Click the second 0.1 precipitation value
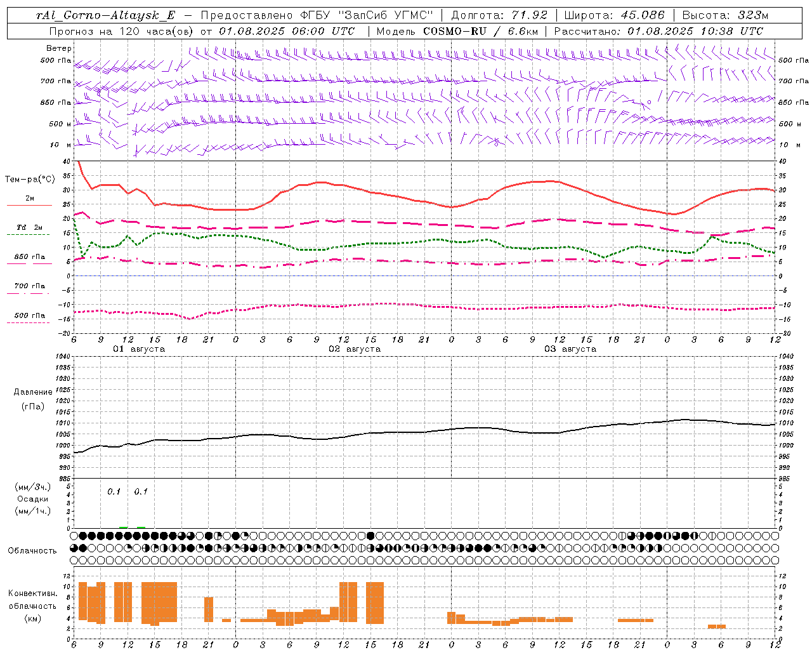 click(x=141, y=491)
